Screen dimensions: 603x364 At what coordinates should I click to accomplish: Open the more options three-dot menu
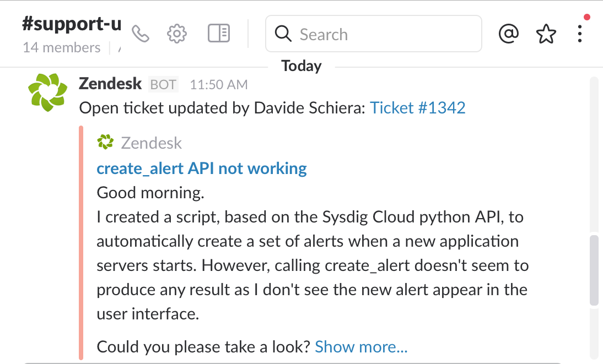point(579,34)
